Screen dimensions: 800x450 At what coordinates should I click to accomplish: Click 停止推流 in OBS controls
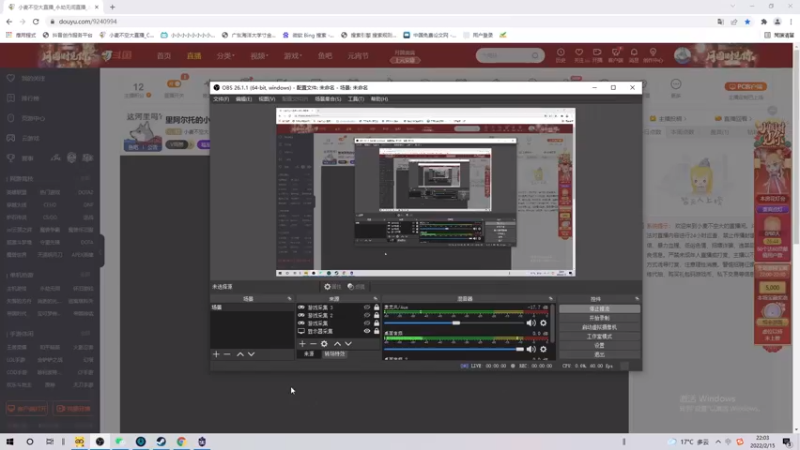coord(599,309)
